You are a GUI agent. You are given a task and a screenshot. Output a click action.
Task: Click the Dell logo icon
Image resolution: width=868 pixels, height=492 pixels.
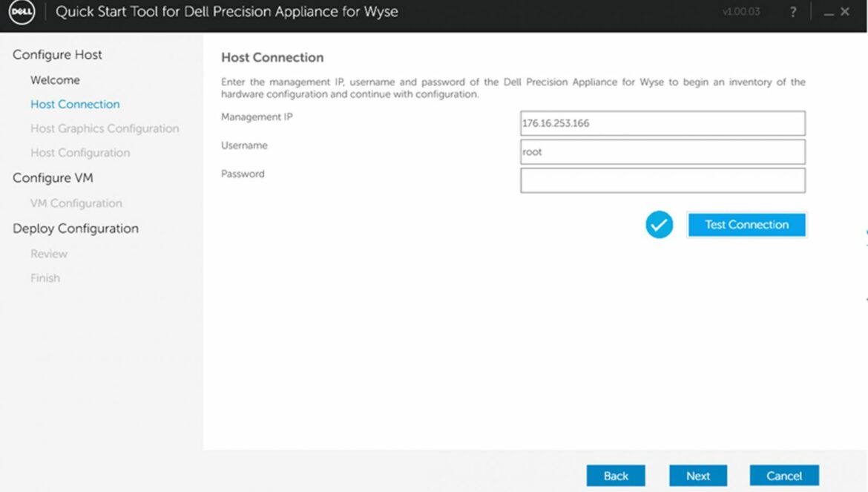pos(22,12)
